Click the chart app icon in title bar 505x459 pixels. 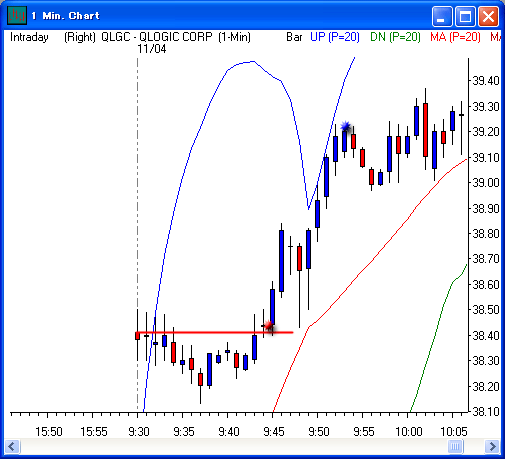tap(17, 15)
